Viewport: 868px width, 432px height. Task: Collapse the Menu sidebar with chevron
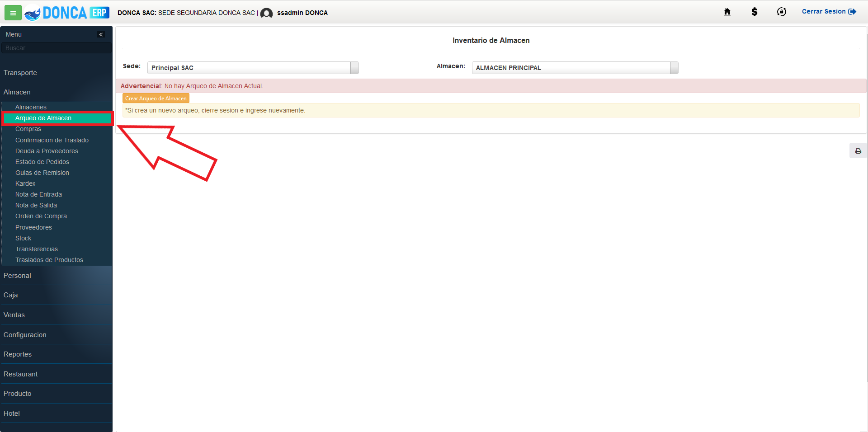pos(101,34)
